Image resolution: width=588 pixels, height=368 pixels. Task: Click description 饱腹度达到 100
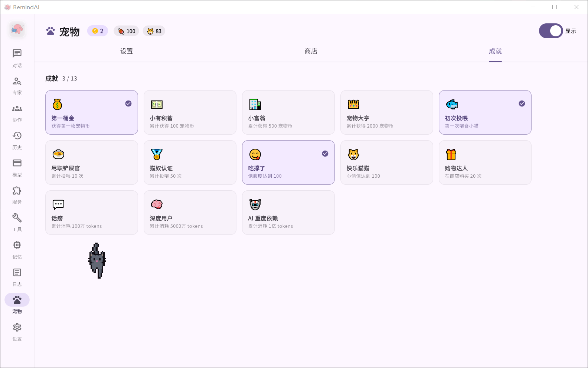(265, 176)
